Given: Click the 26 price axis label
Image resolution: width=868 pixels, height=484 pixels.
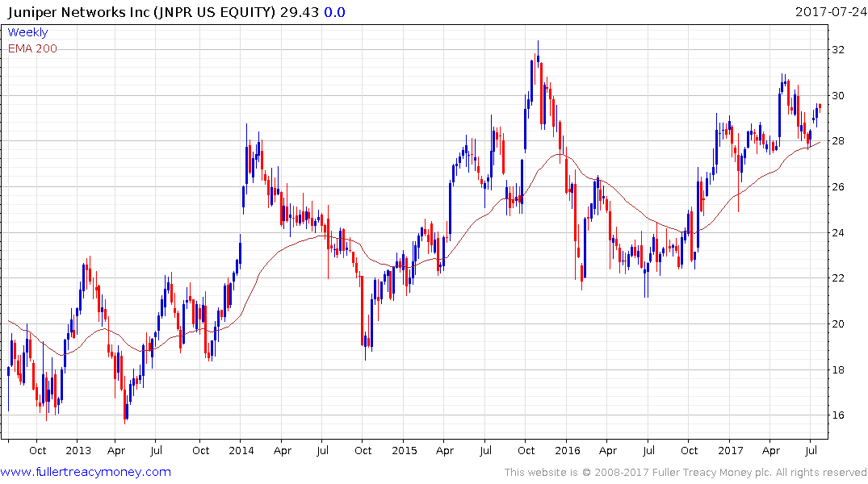Looking at the screenshot, I should [838, 187].
